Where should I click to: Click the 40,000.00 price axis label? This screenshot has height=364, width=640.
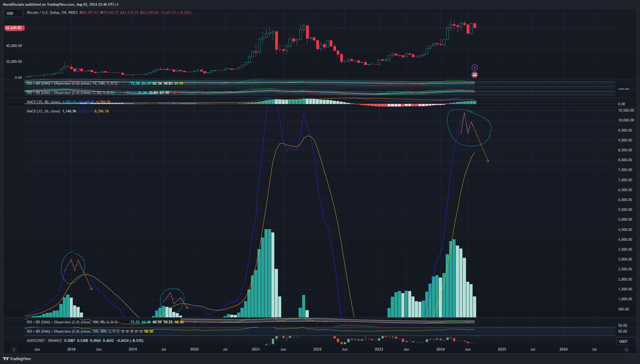pos(14,46)
